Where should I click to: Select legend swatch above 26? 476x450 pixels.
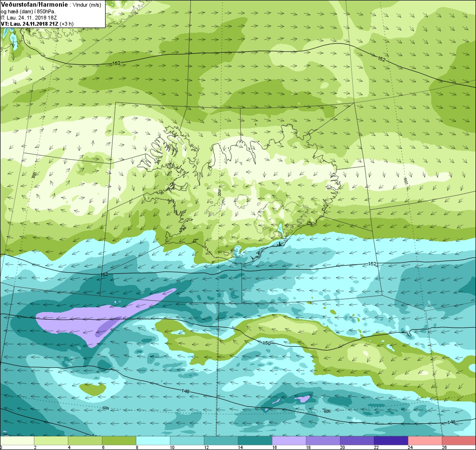459,440
